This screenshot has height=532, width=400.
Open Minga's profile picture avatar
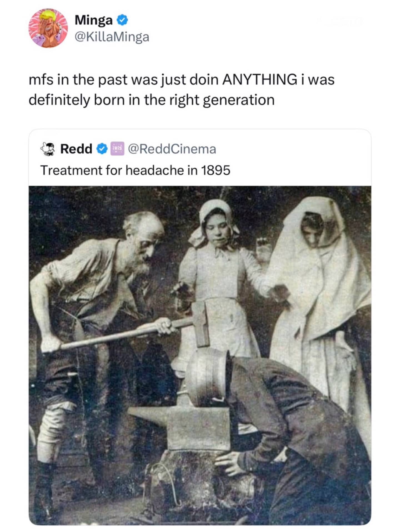tap(48, 28)
